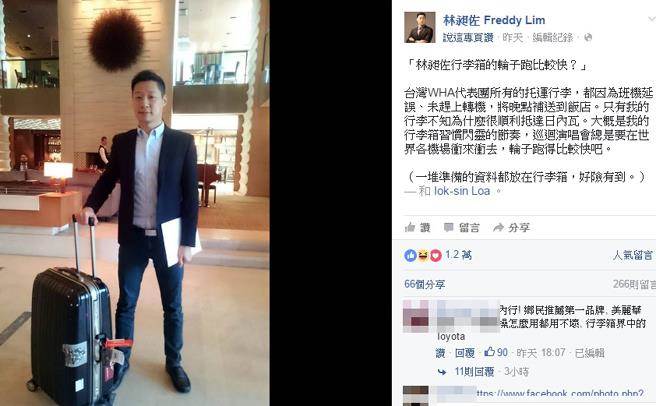
Task: Click the comment speech bubble icon
Action: click(x=448, y=227)
